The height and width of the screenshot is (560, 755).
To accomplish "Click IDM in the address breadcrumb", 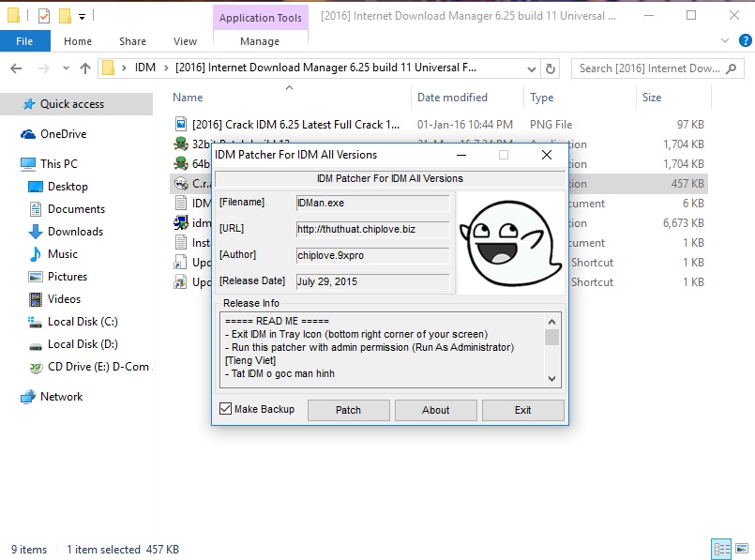I will point(145,68).
